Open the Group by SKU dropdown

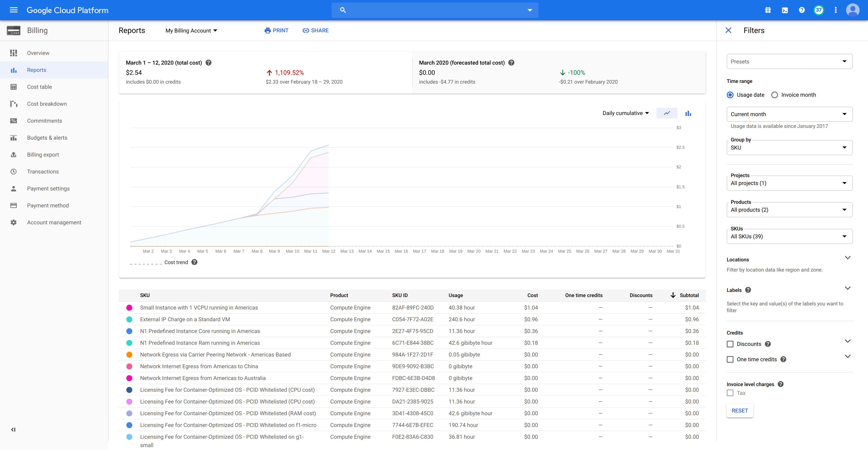790,148
